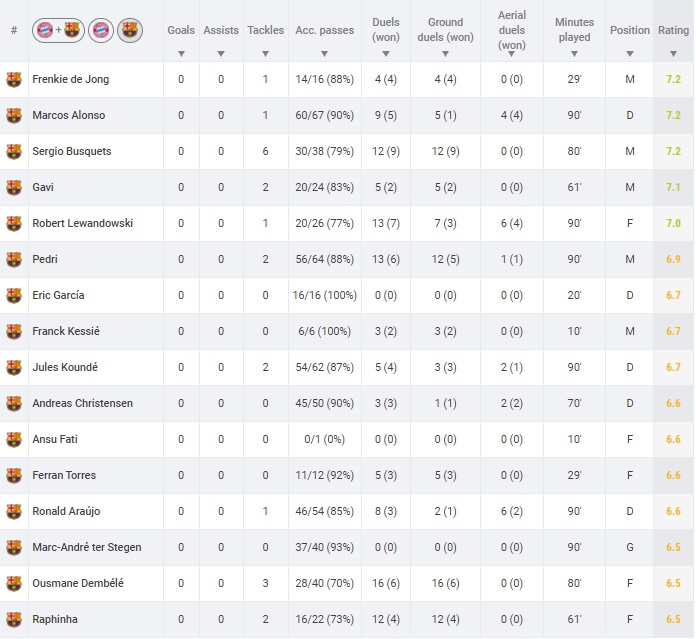Filter players by Barcelona only
This screenshot has width=696, height=639.
pos(130,30)
